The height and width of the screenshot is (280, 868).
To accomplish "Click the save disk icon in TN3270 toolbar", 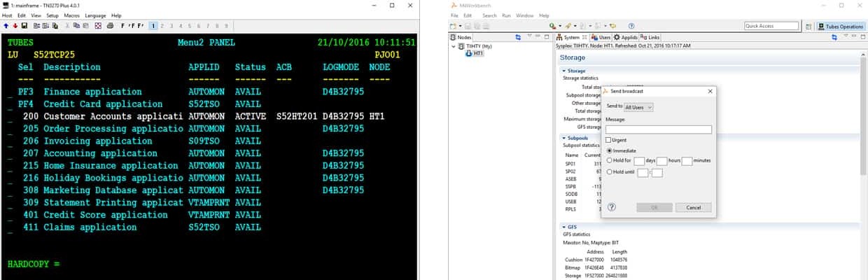I will [x=24, y=26].
